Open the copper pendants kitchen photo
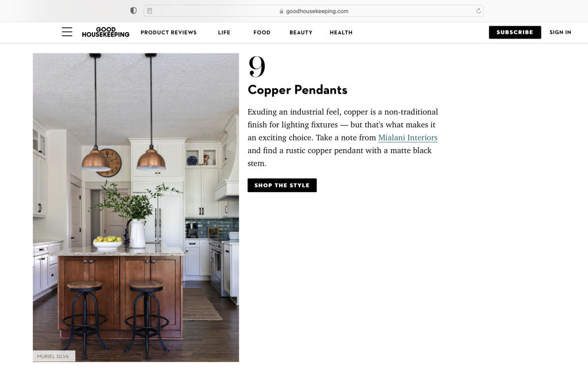This screenshot has width=588, height=377. coord(136,207)
